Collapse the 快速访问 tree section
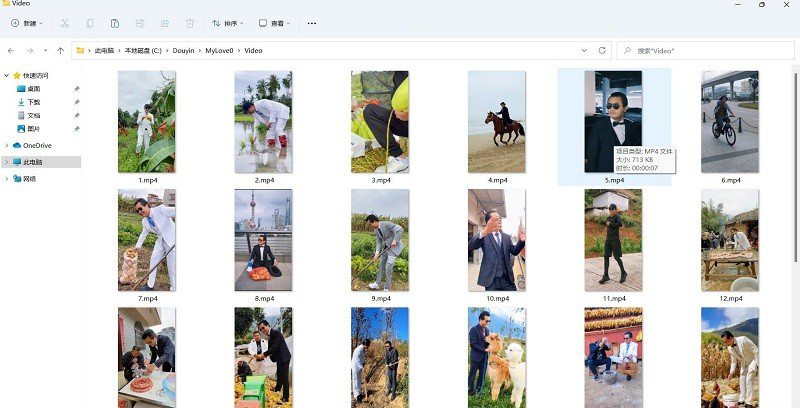 [x=7, y=75]
